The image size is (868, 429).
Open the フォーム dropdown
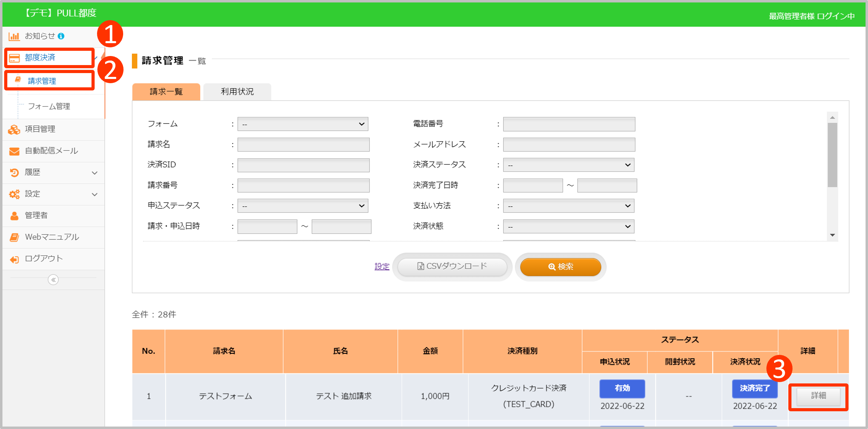pos(303,124)
